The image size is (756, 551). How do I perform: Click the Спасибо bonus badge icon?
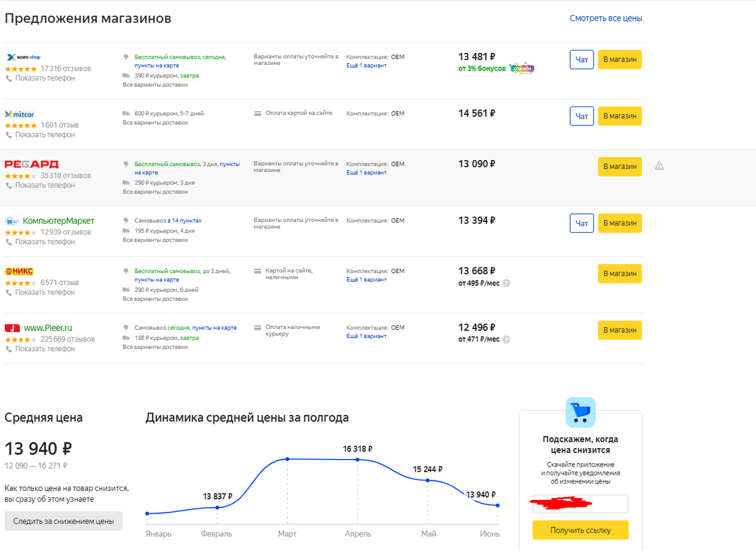click(x=521, y=68)
